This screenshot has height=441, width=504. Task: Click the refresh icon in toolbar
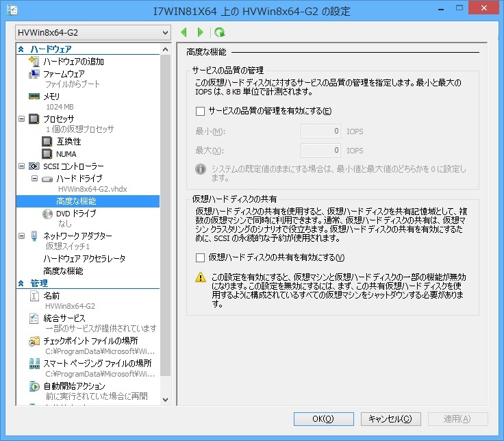click(219, 32)
